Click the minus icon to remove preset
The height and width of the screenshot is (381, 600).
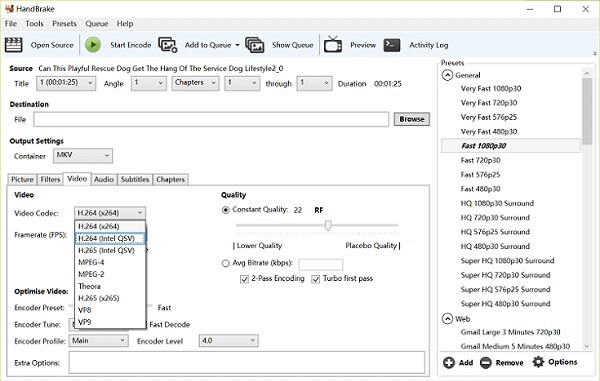click(x=486, y=362)
